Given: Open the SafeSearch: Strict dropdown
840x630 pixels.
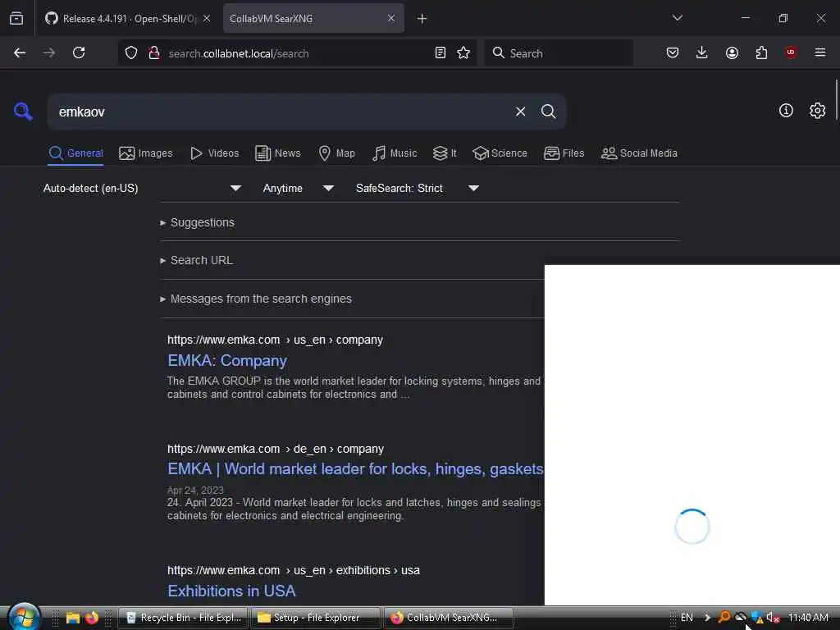Looking at the screenshot, I should [x=418, y=188].
